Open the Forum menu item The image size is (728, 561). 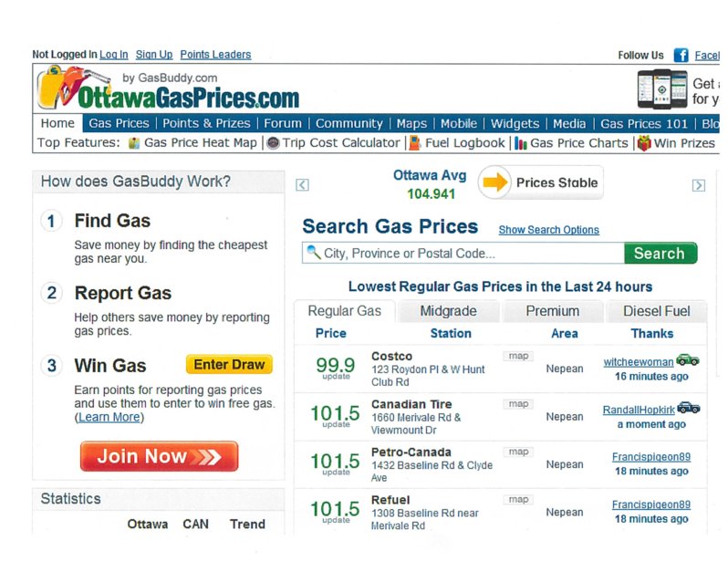click(283, 124)
